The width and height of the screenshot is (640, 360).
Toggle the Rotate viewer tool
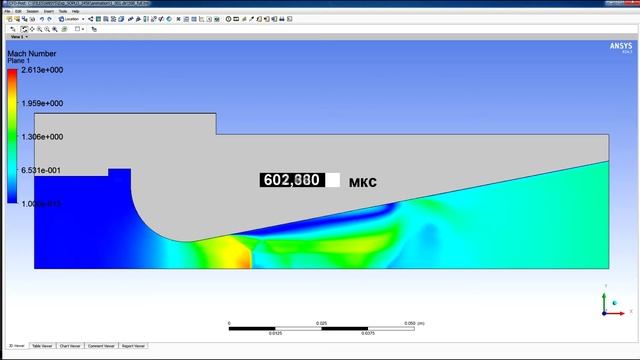point(24,29)
